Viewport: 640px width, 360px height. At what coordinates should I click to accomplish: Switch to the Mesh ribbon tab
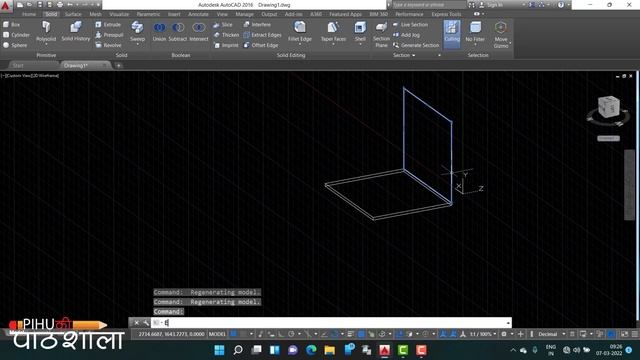pos(96,14)
